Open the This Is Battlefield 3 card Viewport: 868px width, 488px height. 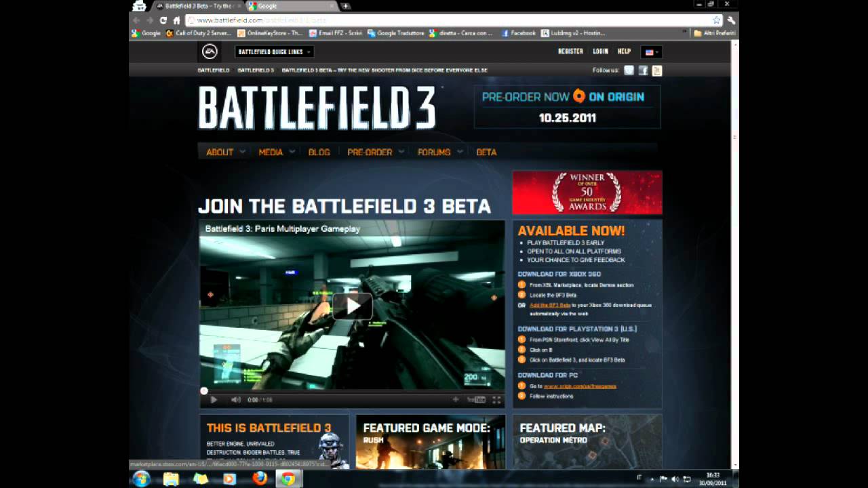(274, 442)
